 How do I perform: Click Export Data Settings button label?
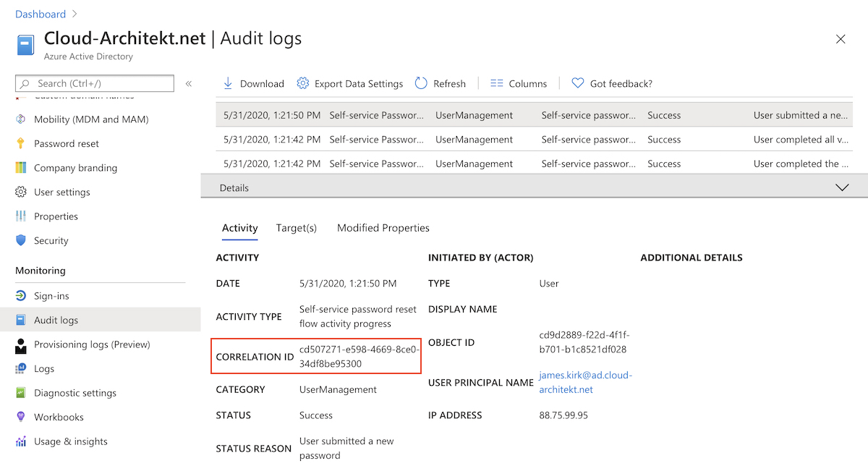pyautogui.click(x=359, y=84)
